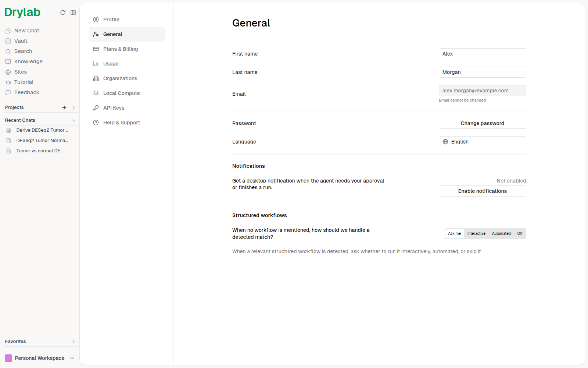The image size is (588, 368).
Task: Collapse the sidebar using the panel icon
Action: [73, 13]
